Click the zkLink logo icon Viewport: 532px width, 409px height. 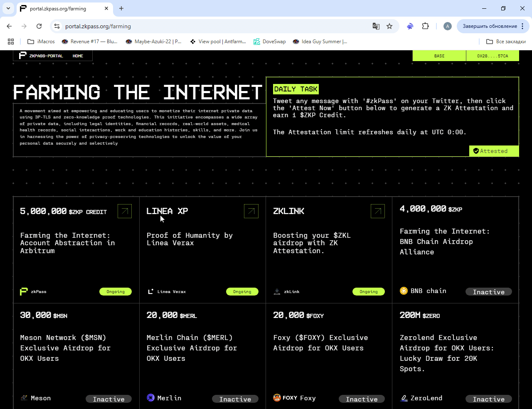tap(277, 292)
